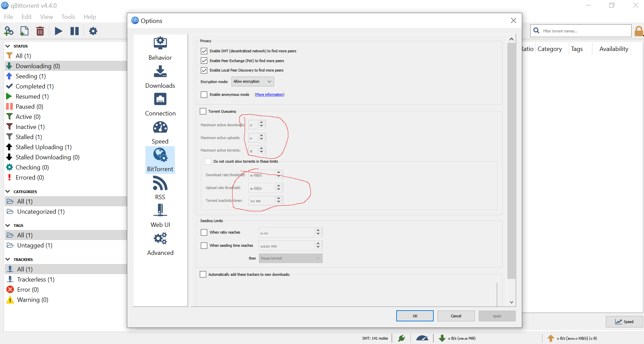Increase the ratio limit value spinner
Image resolution: width=644 pixels, height=344 pixels.
pyautogui.click(x=318, y=230)
